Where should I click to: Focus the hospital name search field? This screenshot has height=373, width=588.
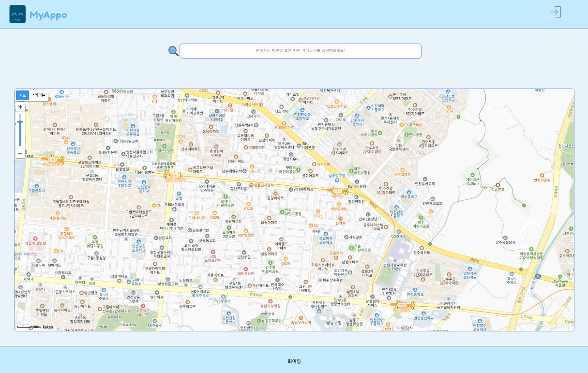(301, 51)
